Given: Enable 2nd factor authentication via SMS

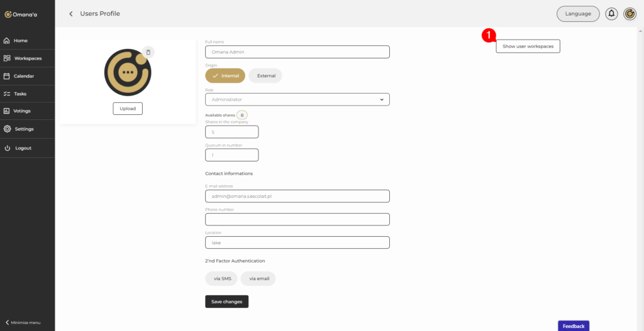Looking at the screenshot, I should 221,279.
